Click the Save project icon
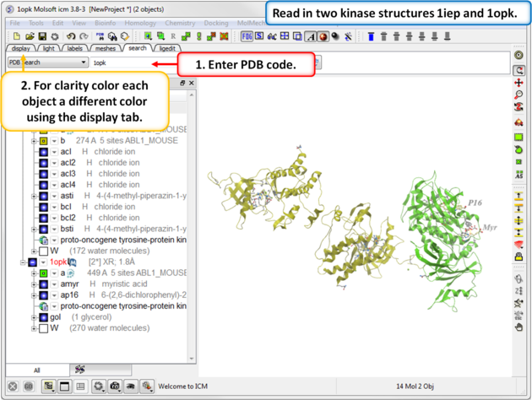 tap(42, 36)
